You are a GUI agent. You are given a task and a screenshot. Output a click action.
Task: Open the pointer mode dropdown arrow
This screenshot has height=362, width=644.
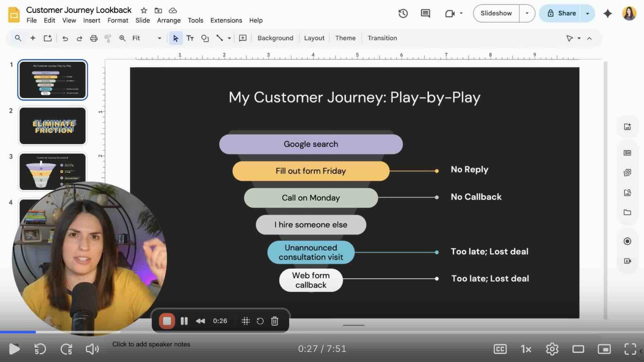coord(579,38)
